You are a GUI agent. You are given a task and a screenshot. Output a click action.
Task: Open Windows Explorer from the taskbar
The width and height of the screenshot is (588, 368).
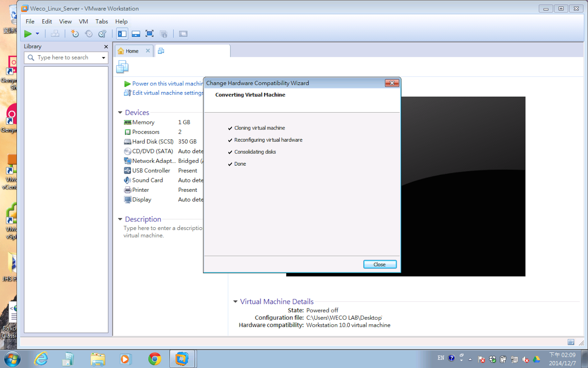pos(98,359)
